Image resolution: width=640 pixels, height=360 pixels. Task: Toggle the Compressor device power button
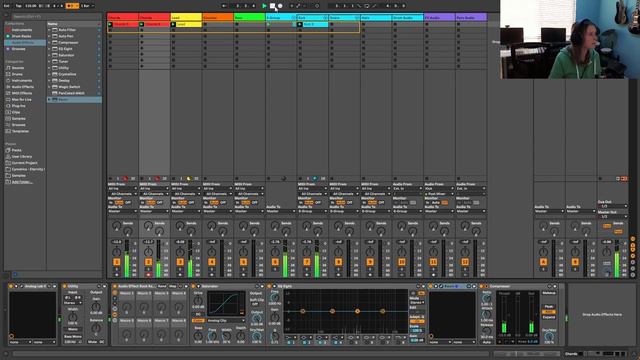coord(482,287)
